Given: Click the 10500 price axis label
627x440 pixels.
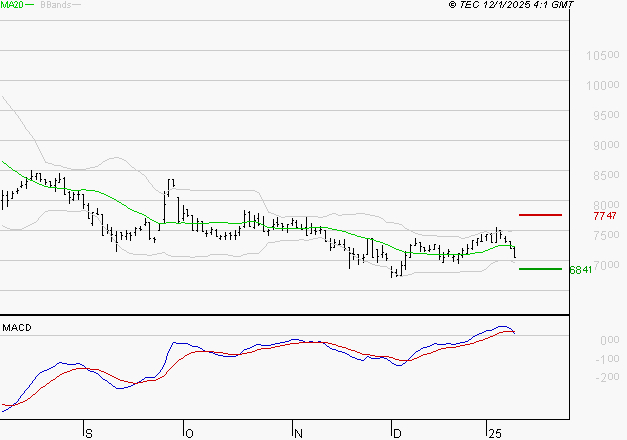Looking at the screenshot, I should tap(602, 56).
